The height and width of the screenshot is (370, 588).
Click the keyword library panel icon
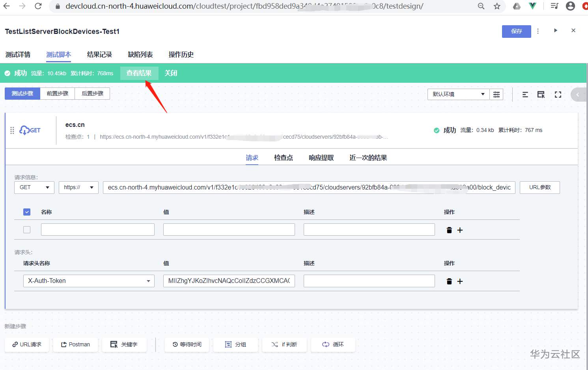point(541,95)
